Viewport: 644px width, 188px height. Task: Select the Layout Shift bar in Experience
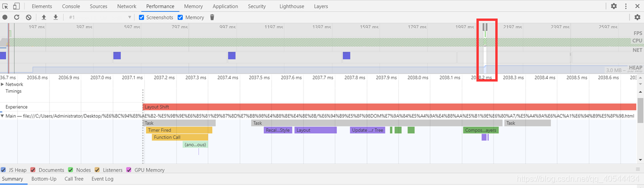pos(390,107)
